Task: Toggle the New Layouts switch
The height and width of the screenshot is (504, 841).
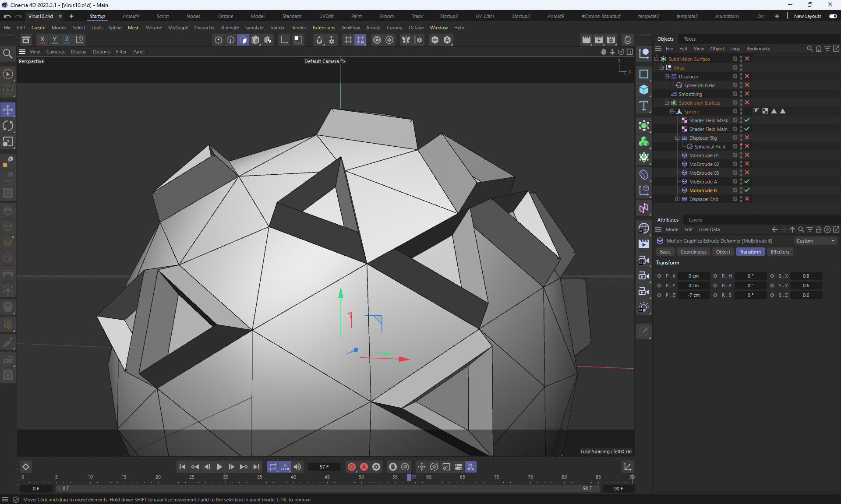Action: click(x=833, y=16)
